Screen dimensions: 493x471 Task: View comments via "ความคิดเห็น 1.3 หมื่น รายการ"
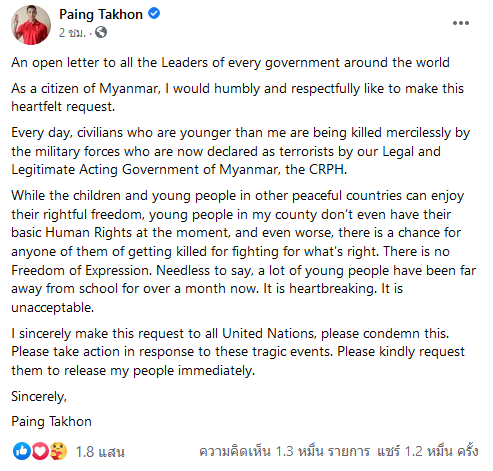(x=284, y=451)
